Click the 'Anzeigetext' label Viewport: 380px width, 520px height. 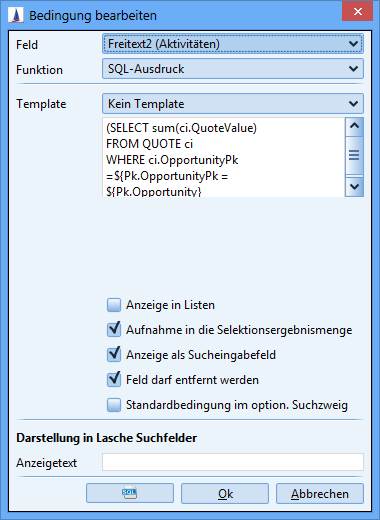(47, 463)
